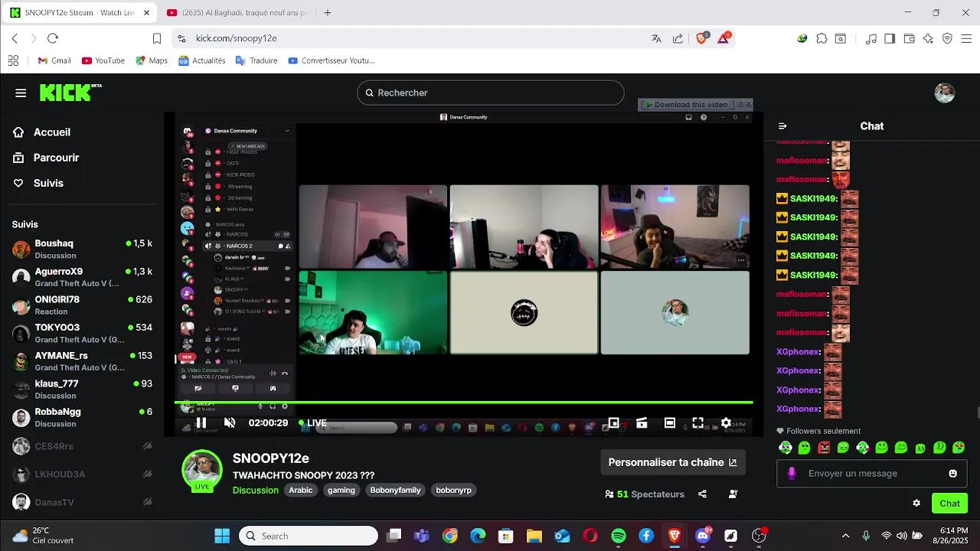Unmute the stream player volume
This screenshot has width=980, height=551.
(x=230, y=422)
